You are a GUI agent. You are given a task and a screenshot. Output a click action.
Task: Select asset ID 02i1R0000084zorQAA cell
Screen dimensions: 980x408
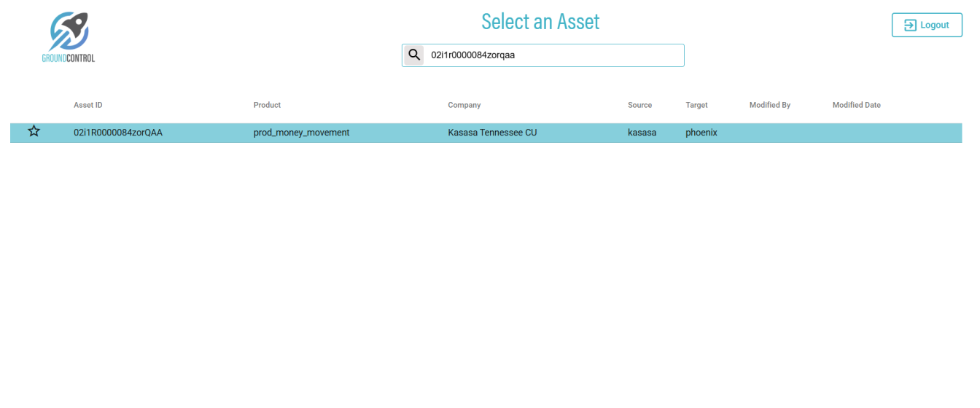pos(118,133)
